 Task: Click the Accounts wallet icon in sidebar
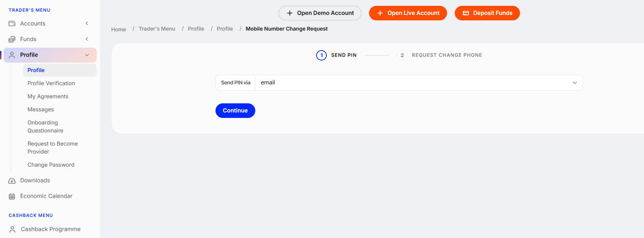12,24
